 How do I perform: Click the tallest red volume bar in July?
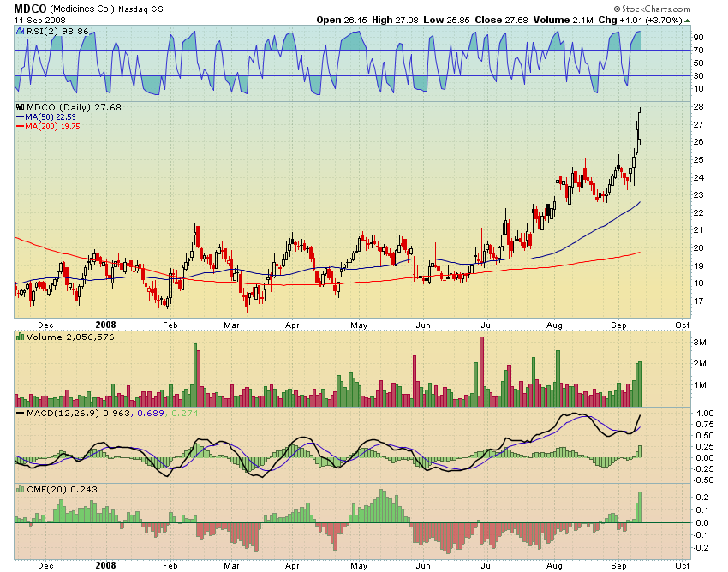[481, 372]
